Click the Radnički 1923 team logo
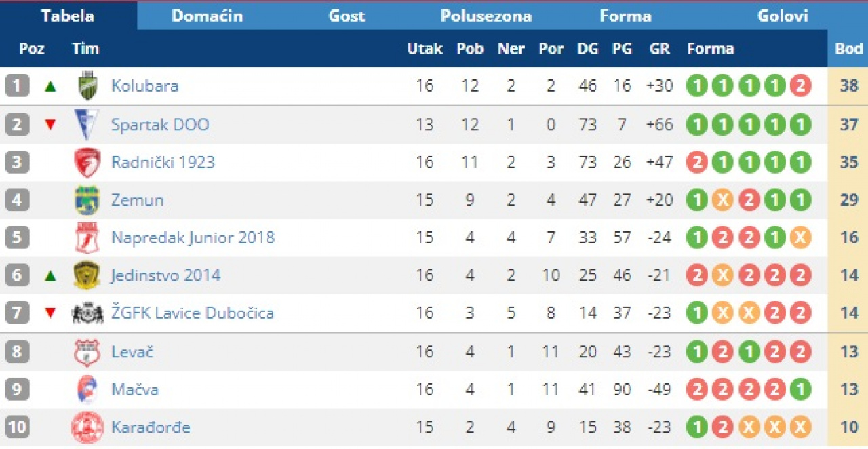The image size is (868, 449). coord(87,163)
